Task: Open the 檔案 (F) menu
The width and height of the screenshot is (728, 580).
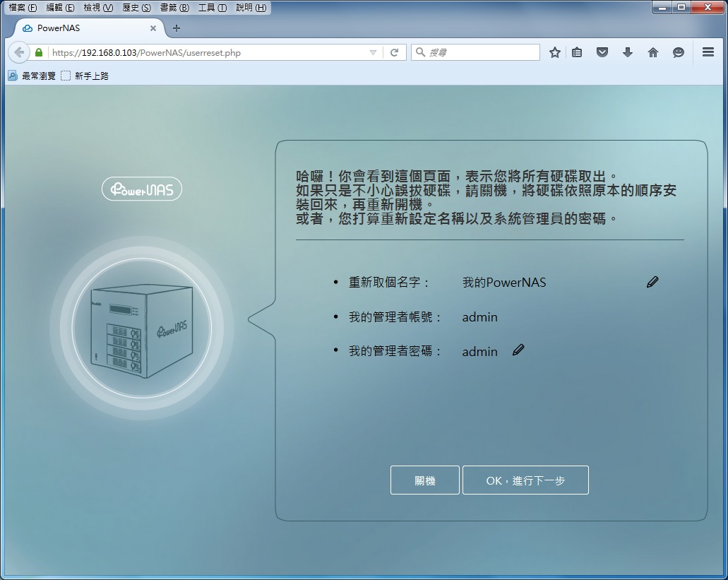Action: [x=23, y=8]
